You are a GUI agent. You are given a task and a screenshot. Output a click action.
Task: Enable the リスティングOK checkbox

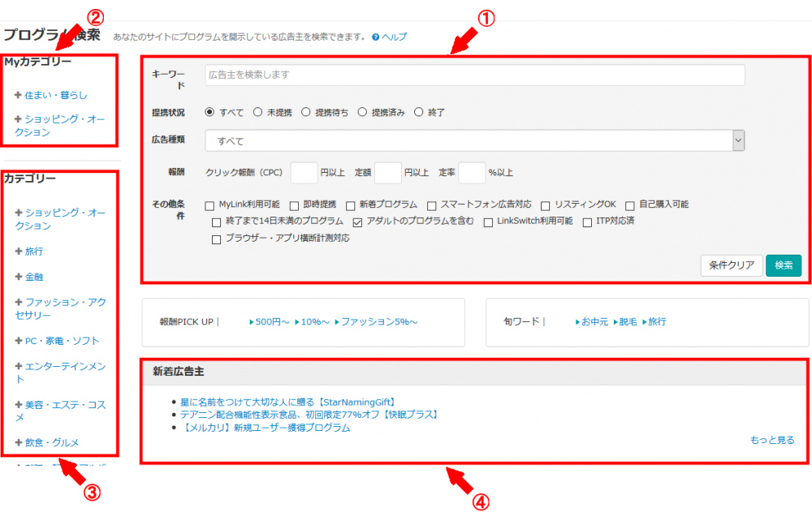pyautogui.click(x=545, y=206)
